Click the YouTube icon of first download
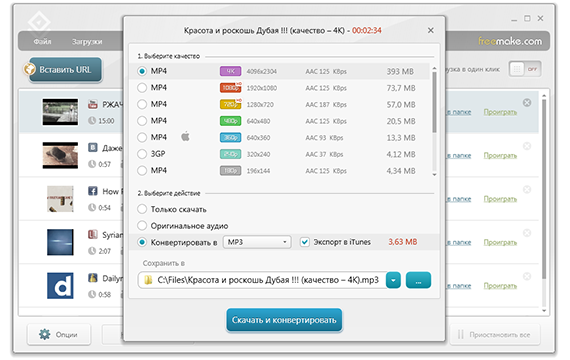Image resolution: width=570 pixels, height=360 pixels. point(93,105)
